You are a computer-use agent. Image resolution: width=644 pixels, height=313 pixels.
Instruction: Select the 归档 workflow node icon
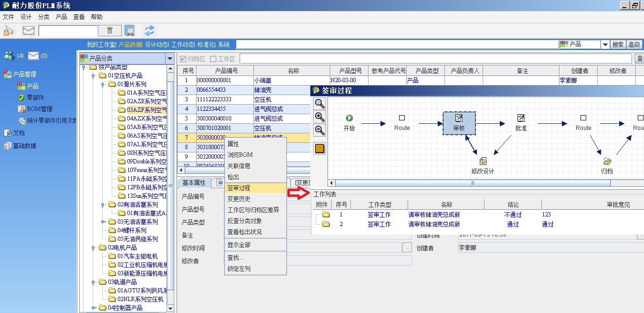coord(607,162)
